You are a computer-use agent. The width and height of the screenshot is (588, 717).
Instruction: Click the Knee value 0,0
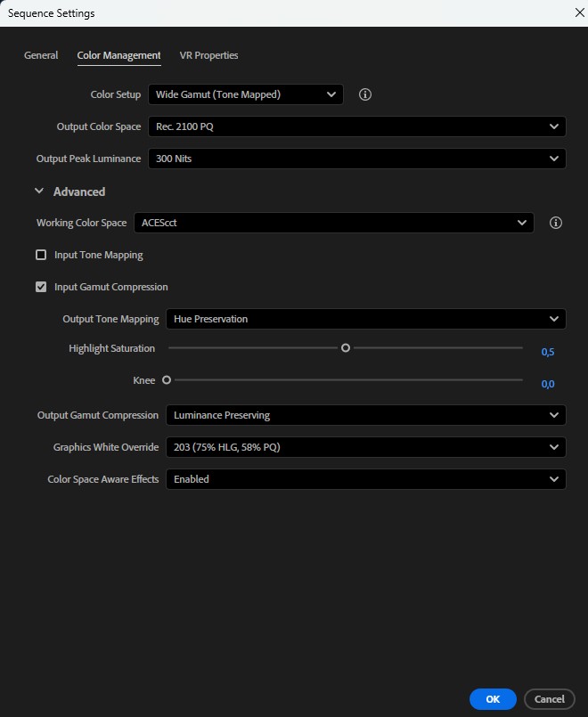(548, 384)
